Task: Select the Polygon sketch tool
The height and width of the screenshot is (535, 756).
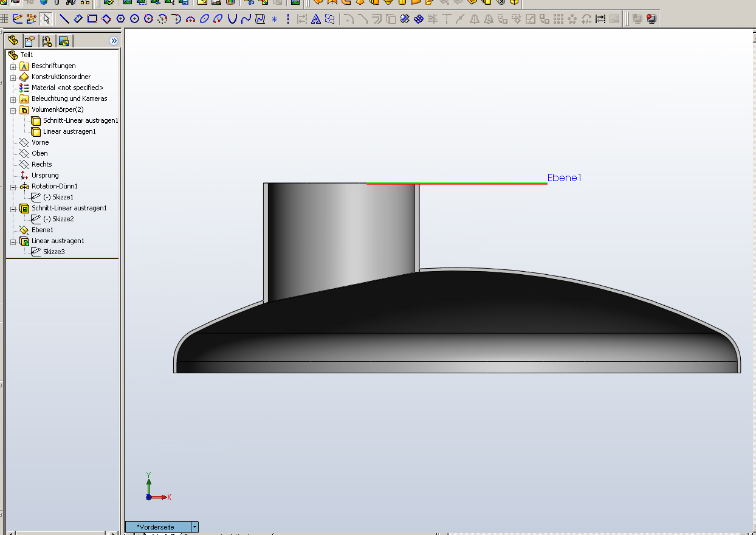Action: [120, 19]
